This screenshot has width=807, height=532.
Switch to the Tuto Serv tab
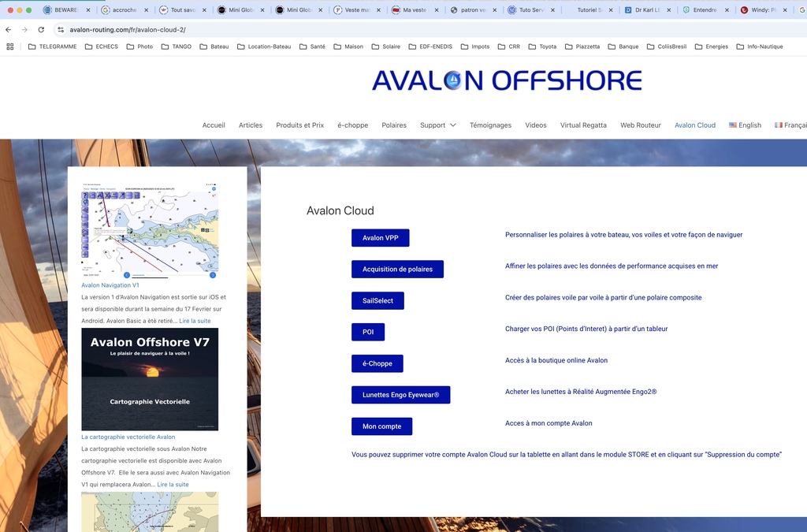(532, 9)
